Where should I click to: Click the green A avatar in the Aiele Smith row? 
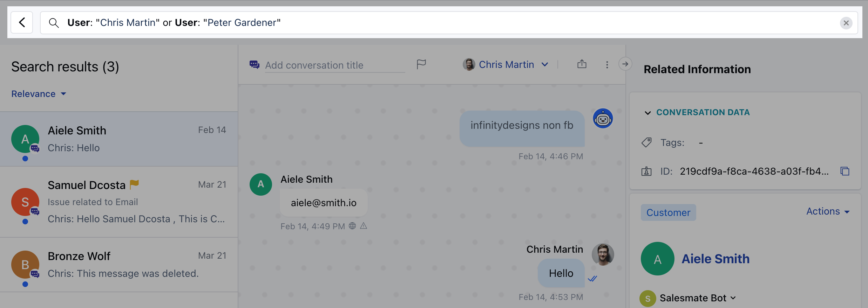25,139
